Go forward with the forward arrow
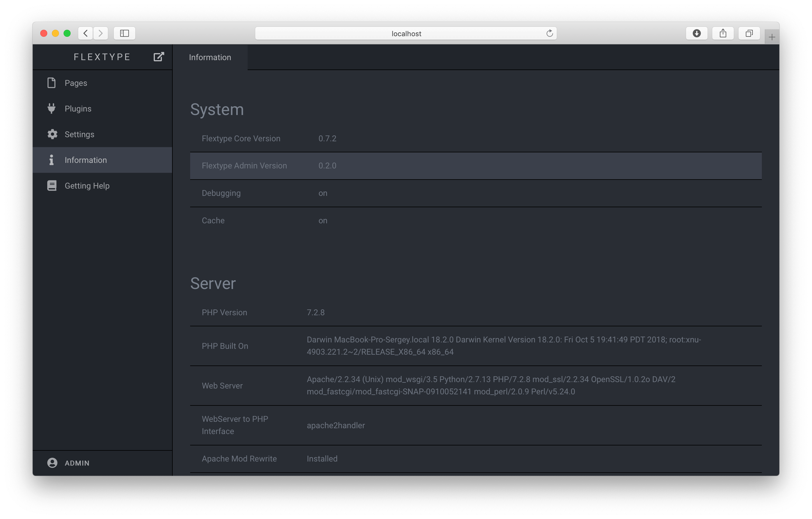The image size is (812, 519). [101, 33]
